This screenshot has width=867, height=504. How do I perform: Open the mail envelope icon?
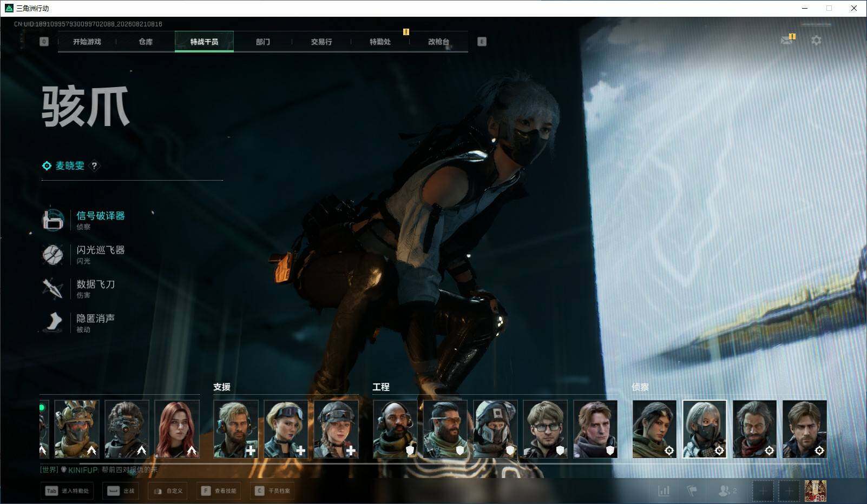click(x=787, y=41)
